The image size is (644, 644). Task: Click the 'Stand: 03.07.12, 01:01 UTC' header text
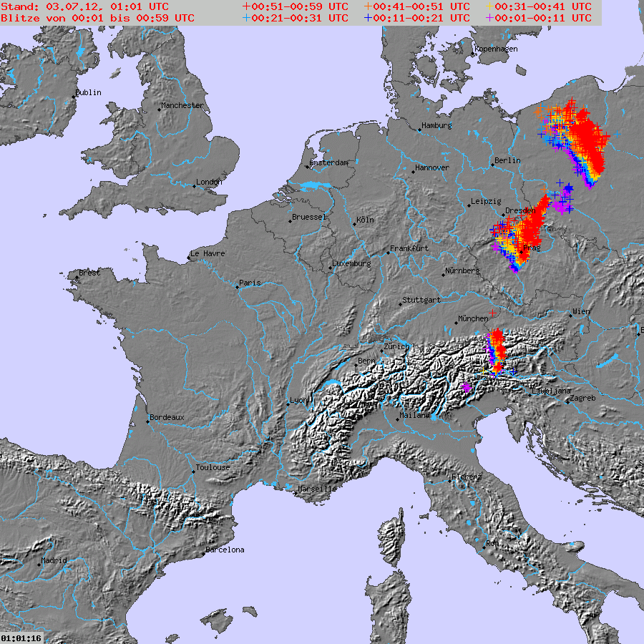pos(84,6)
